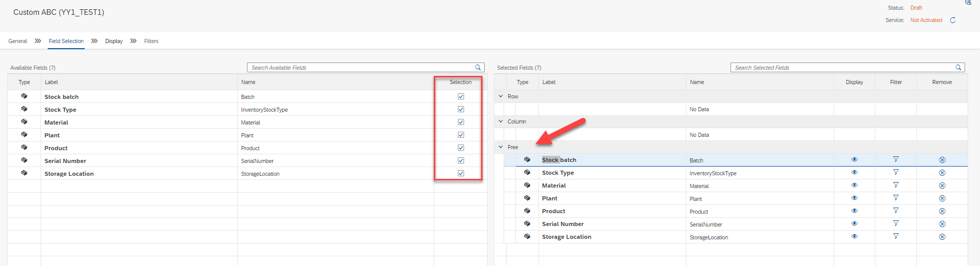Click the service status refresh icon

[x=953, y=20]
